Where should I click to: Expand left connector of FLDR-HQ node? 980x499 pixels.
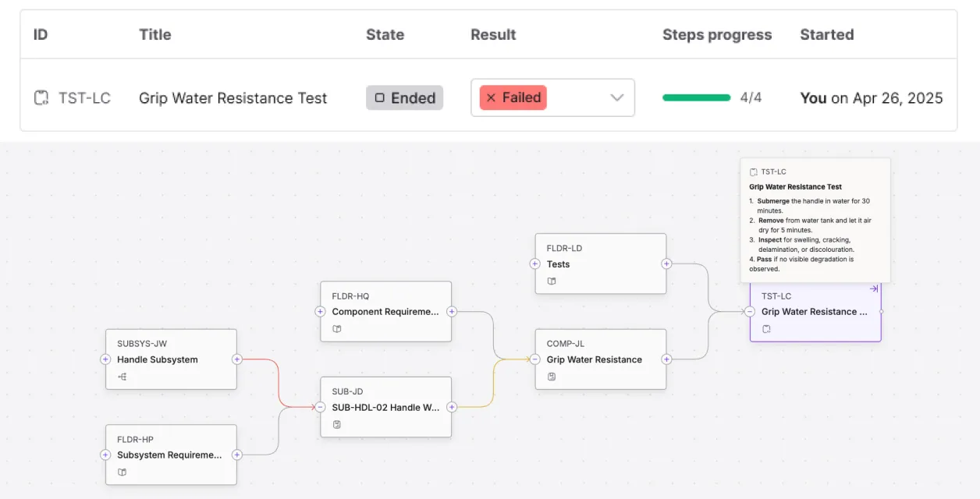pos(320,312)
